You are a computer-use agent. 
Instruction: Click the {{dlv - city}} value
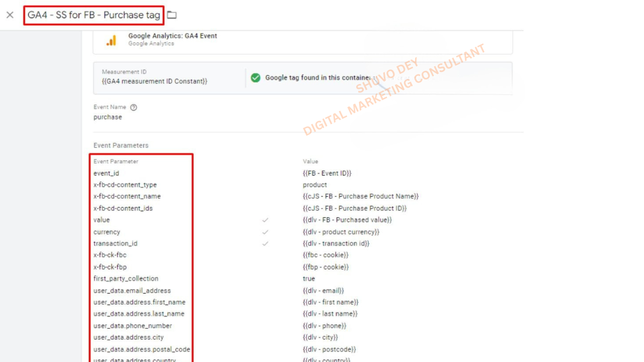320,337
